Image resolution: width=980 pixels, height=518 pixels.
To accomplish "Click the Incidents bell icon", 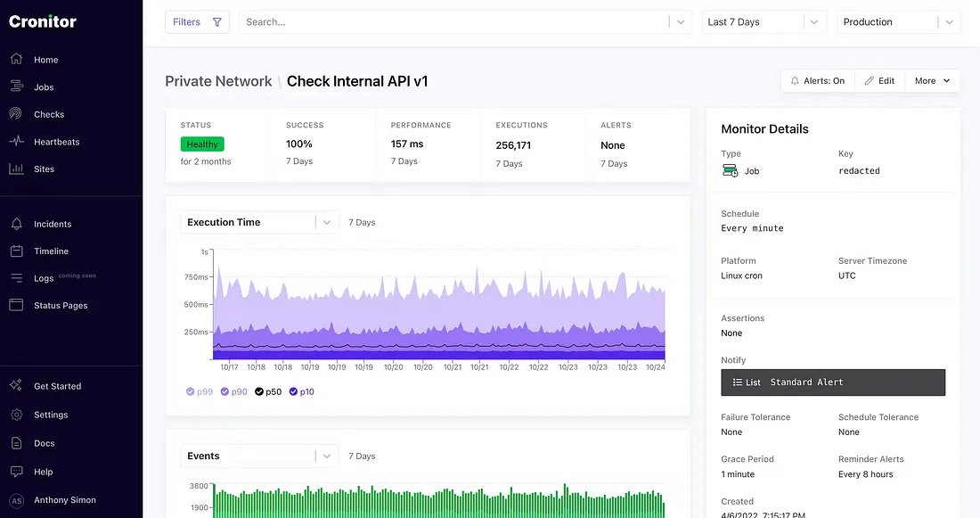I will (16, 224).
